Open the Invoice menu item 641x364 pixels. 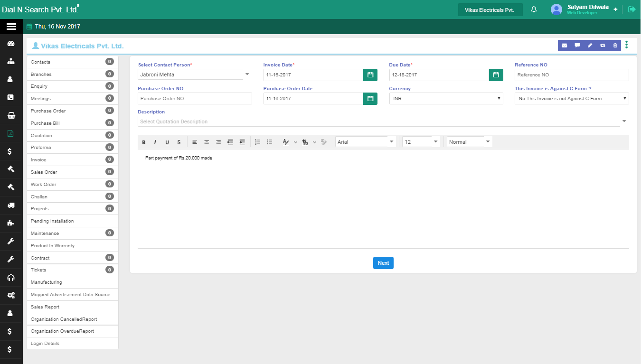click(x=73, y=160)
